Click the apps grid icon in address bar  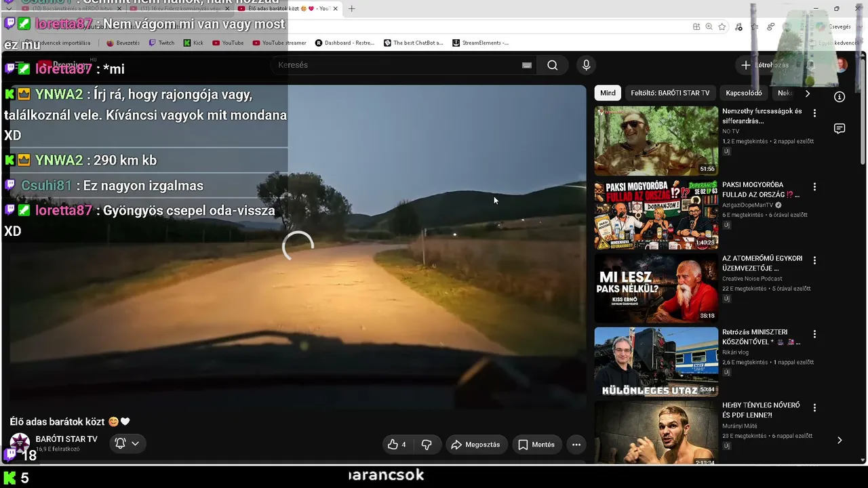click(696, 26)
